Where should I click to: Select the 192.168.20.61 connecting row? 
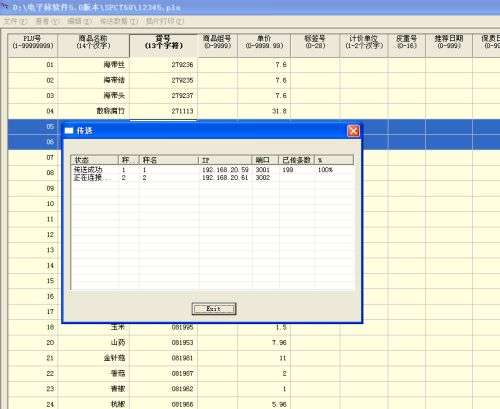pos(212,178)
